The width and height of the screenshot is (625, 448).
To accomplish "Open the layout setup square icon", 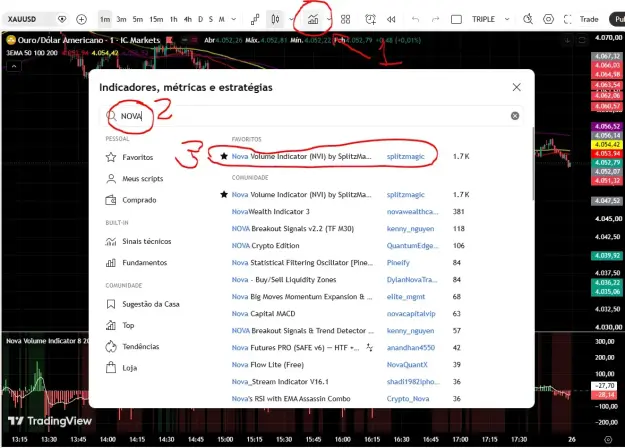I will tap(456, 19).
